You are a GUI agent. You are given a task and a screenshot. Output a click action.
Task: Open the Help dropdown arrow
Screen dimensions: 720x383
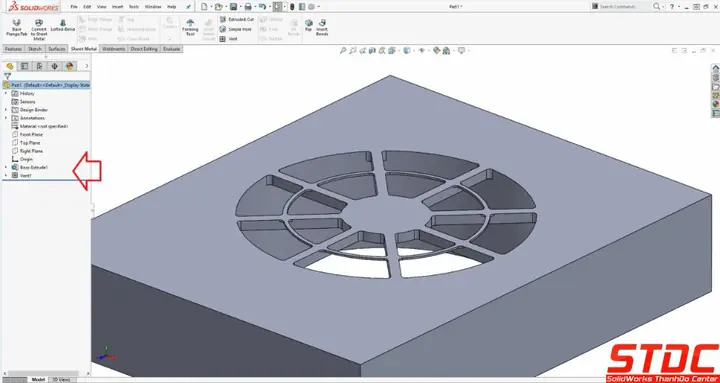click(x=679, y=7)
